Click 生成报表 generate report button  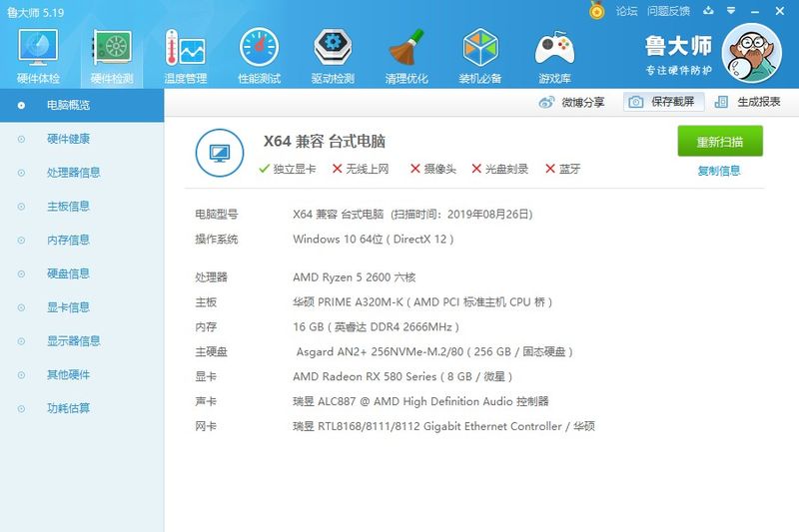point(747,102)
